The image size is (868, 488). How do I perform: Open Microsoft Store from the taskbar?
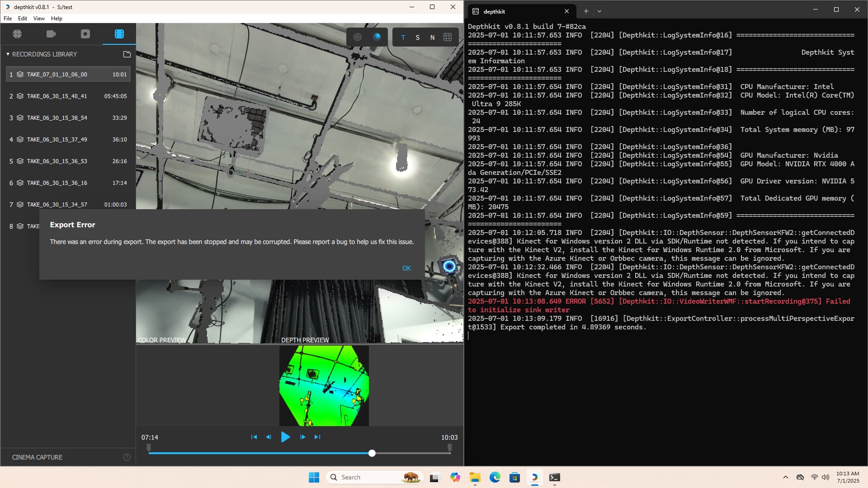pos(514,477)
